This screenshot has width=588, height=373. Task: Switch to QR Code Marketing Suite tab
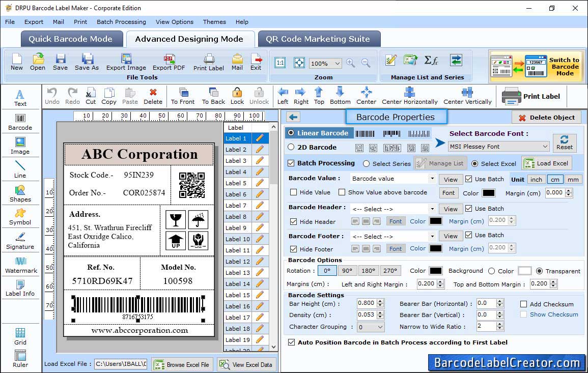[x=318, y=39]
